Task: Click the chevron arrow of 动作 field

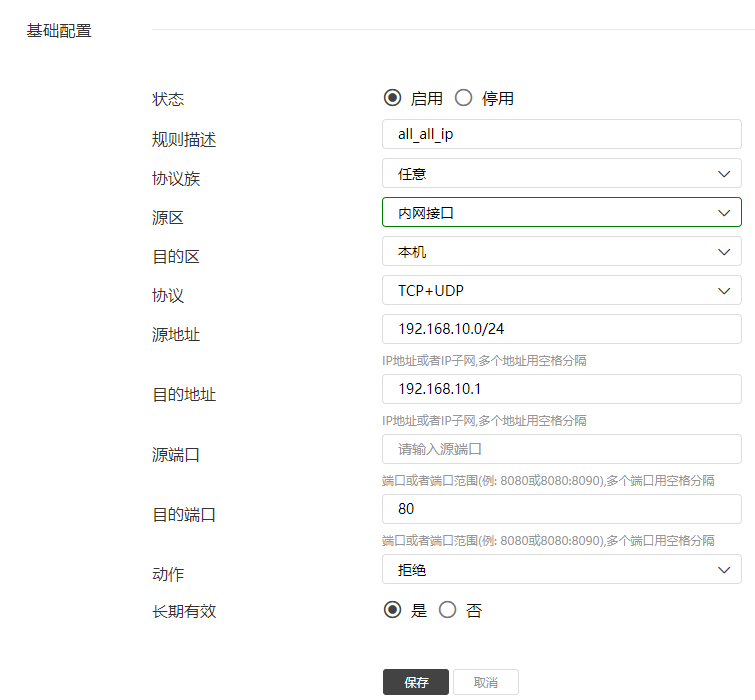Action: coord(724,569)
